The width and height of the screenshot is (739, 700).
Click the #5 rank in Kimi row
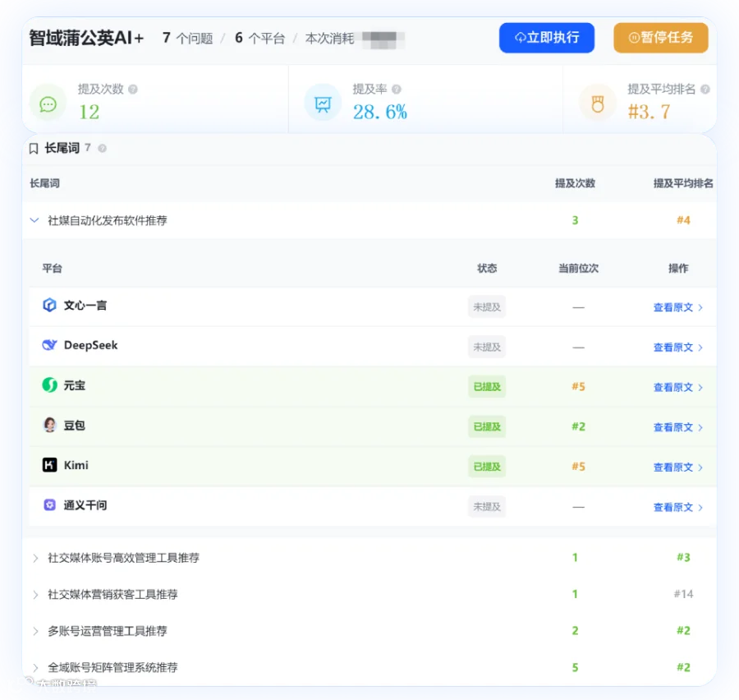pos(578,467)
